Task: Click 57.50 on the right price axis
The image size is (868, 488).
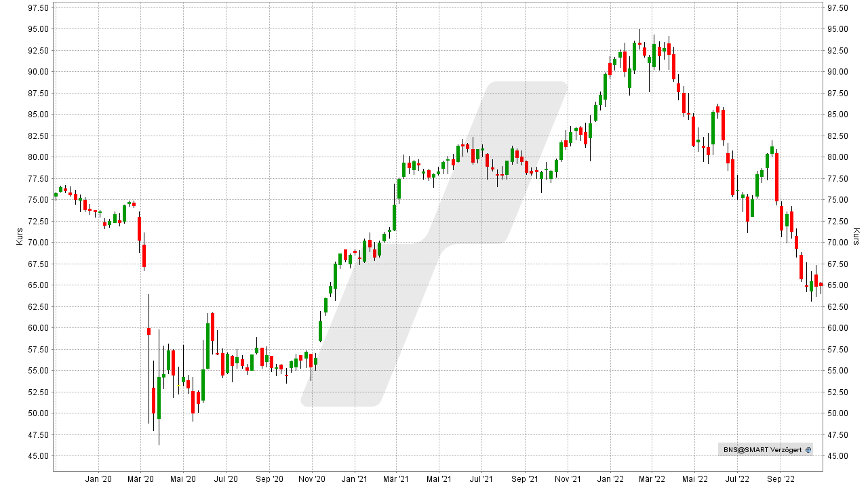Action: point(838,350)
